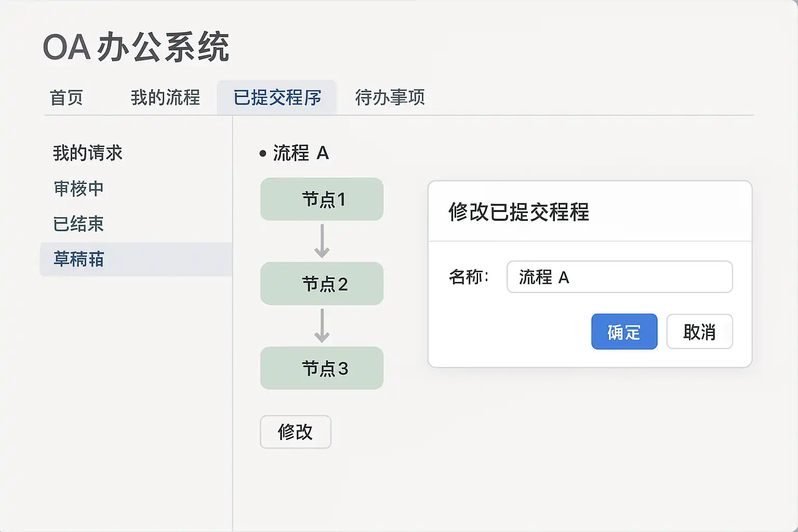The width and height of the screenshot is (798, 532).
Task: Confirm the dialog with 确定
Action: coord(624,332)
